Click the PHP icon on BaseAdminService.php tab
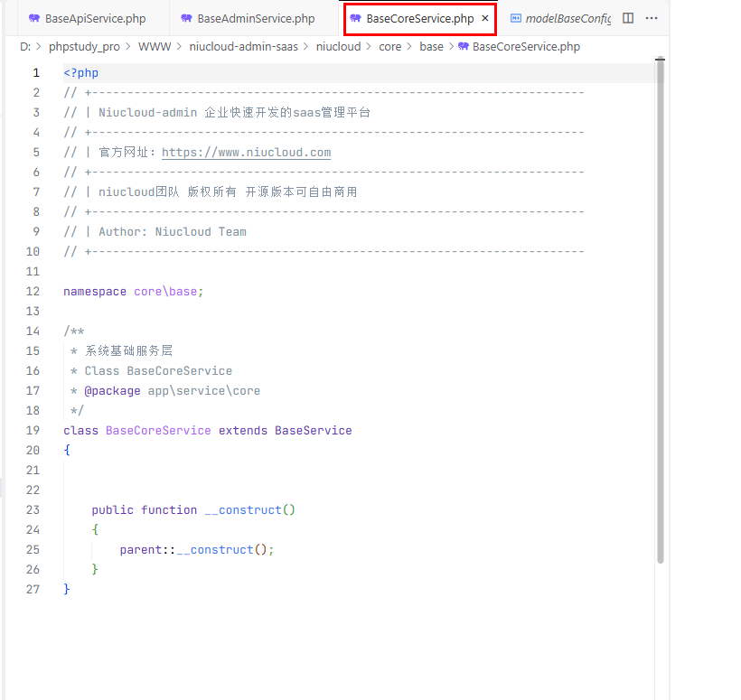The height and width of the screenshot is (700, 741). (x=186, y=18)
